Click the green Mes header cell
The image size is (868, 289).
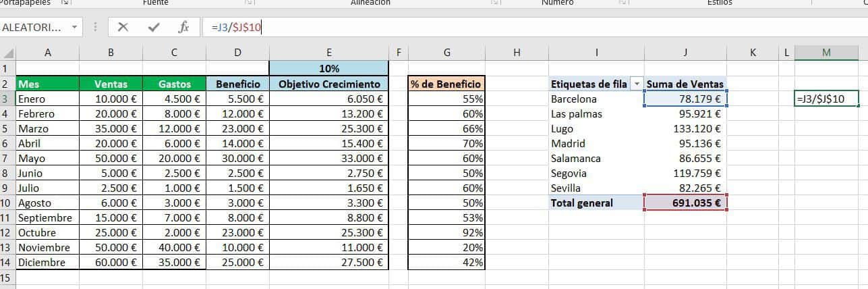click(x=47, y=84)
